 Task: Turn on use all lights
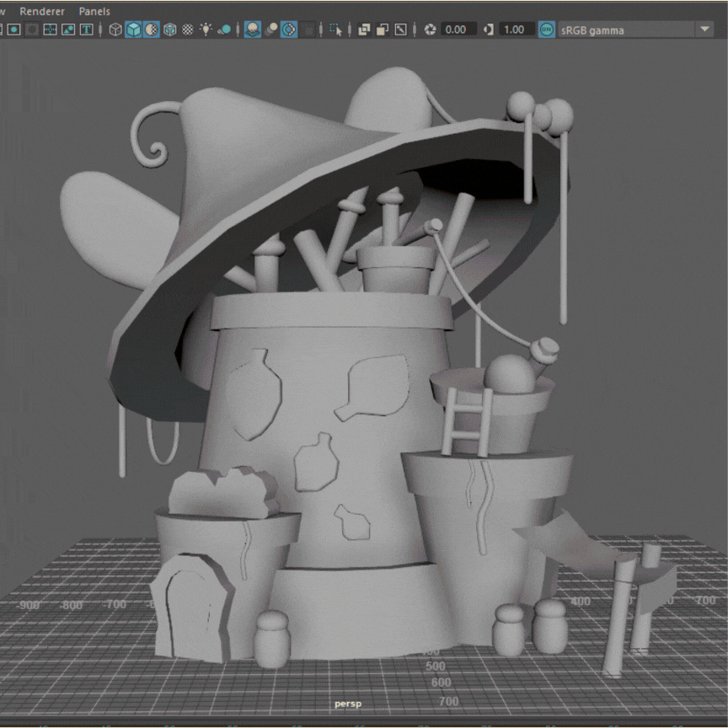[206, 29]
